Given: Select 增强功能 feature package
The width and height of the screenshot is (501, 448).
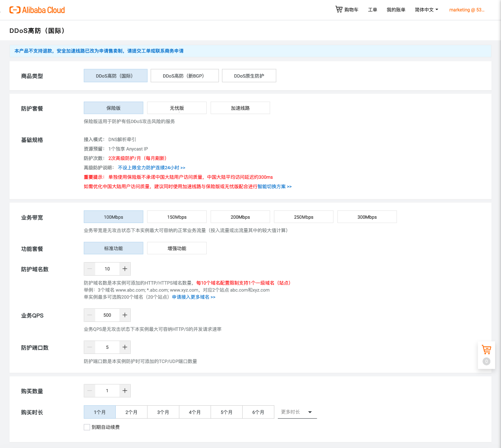Looking at the screenshot, I should [177, 248].
